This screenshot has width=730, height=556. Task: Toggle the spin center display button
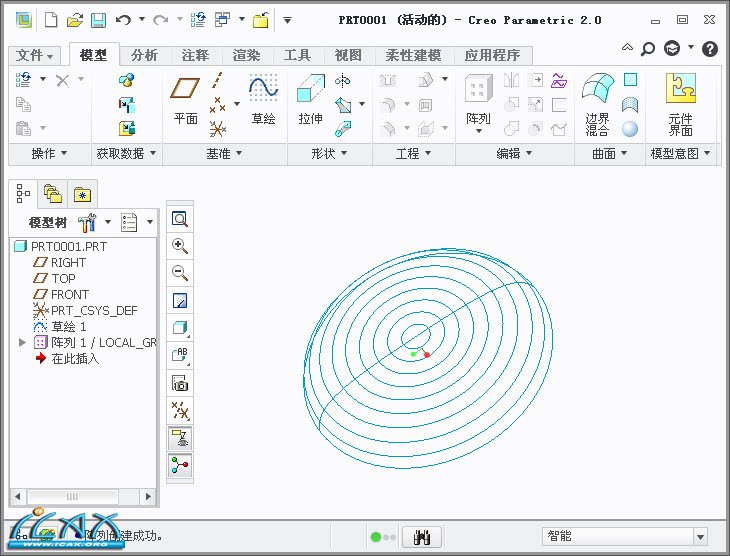[x=180, y=464]
